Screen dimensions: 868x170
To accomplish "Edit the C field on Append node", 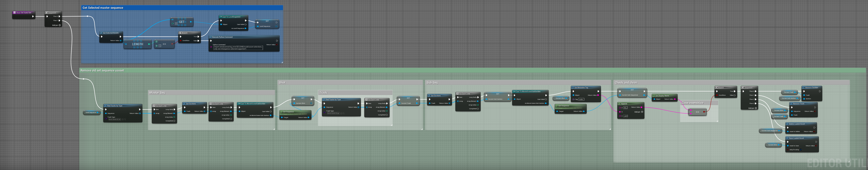I will (x=625, y=116).
